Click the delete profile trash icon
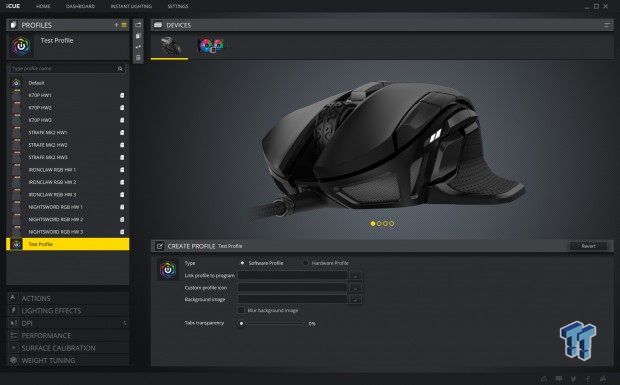The height and width of the screenshot is (385, 620). pos(138,58)
